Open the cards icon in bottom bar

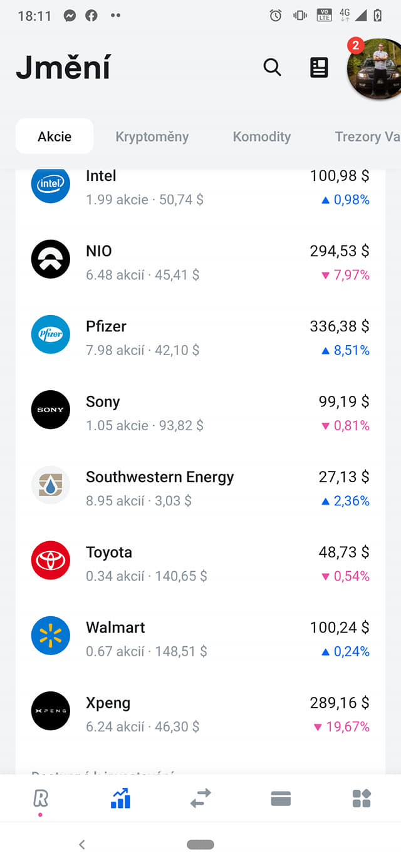(281, 798)
